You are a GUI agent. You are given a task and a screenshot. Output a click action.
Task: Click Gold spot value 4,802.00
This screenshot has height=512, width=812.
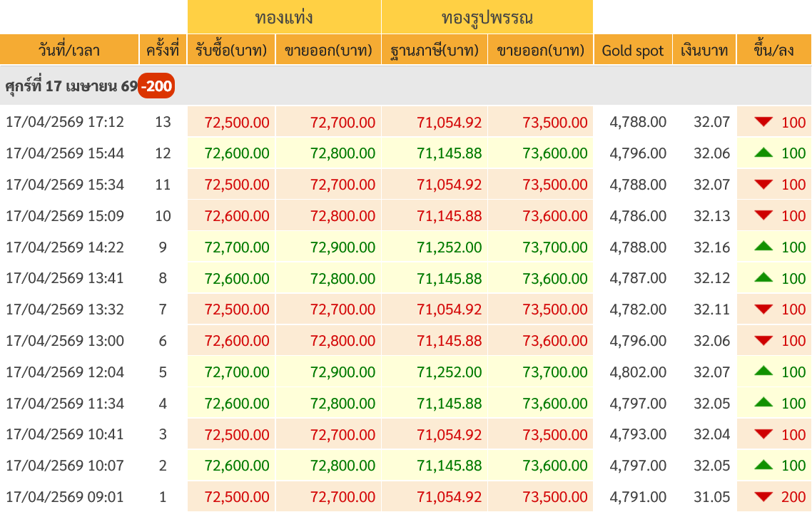(638, 372)
